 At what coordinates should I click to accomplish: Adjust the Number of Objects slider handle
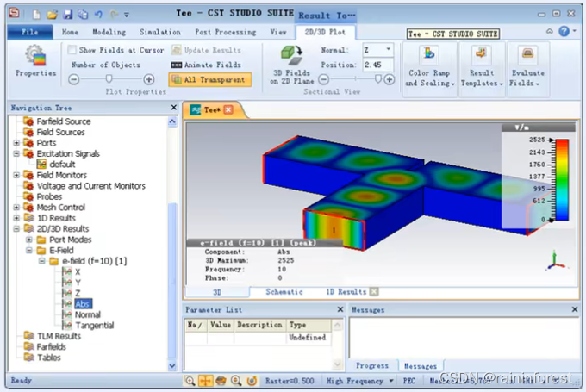[109, 79]
